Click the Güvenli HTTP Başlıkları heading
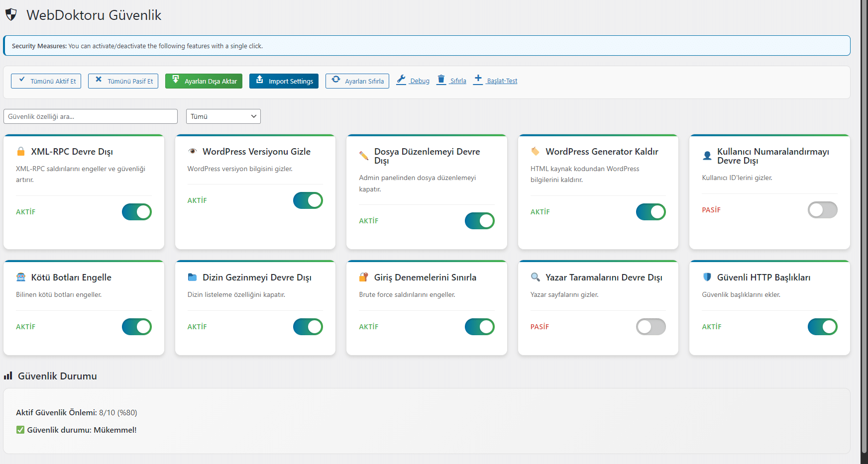 point(763,277)
